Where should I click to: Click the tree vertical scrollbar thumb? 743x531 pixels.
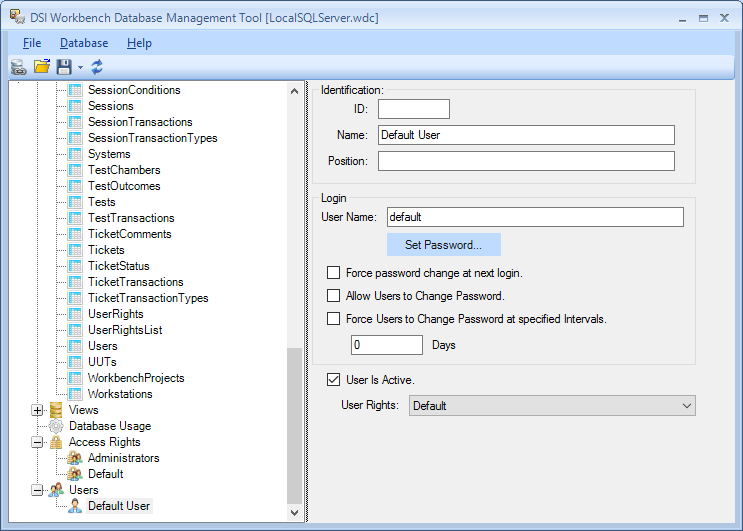coord(294,426)
